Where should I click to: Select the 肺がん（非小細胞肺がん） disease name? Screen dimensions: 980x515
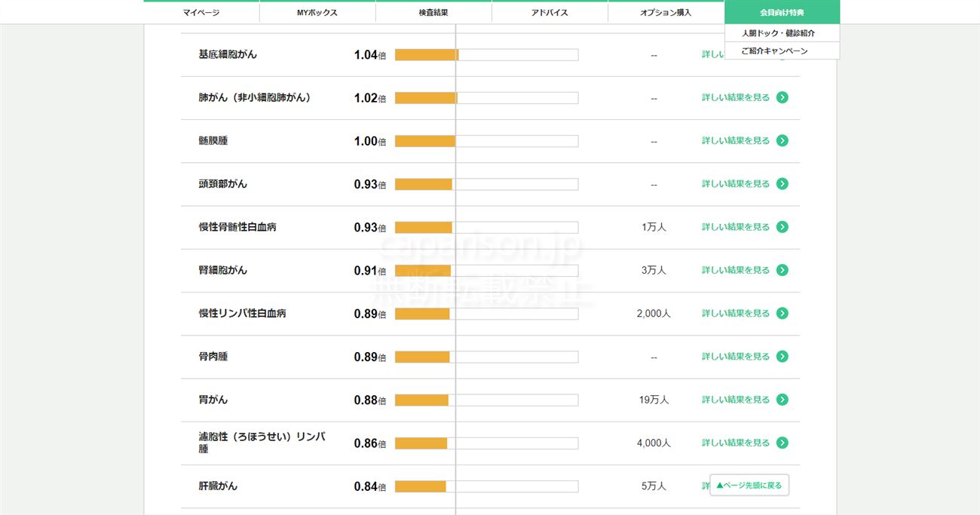point(255,97)
